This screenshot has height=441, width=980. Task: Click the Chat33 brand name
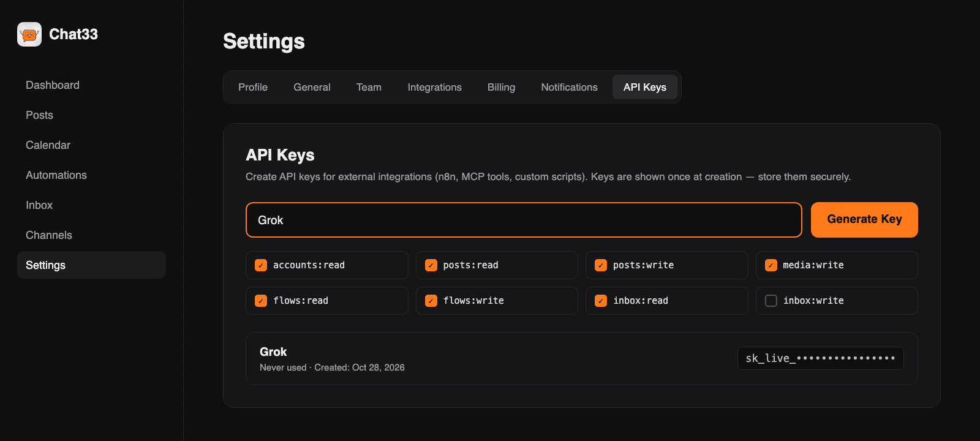pos(73,34)
